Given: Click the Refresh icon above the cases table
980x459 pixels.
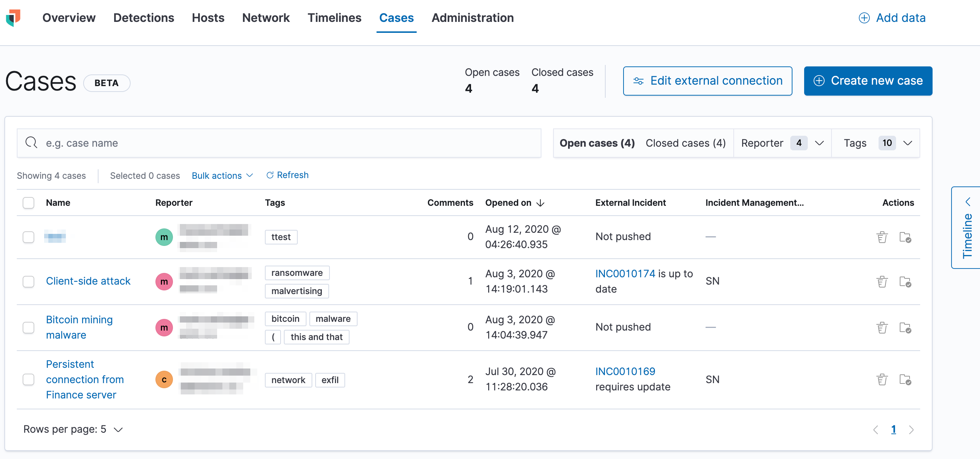Looking at the screenshot, I should click(x=270, y=175).
